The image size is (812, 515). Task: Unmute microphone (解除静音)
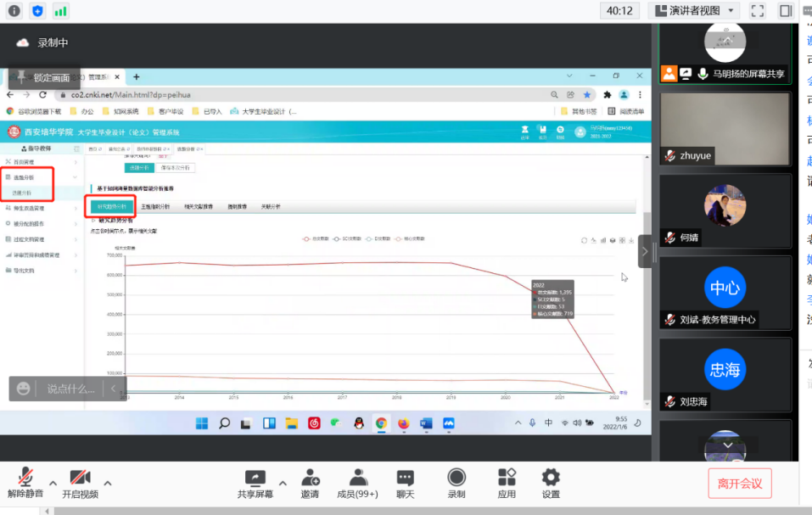point(25,483)
